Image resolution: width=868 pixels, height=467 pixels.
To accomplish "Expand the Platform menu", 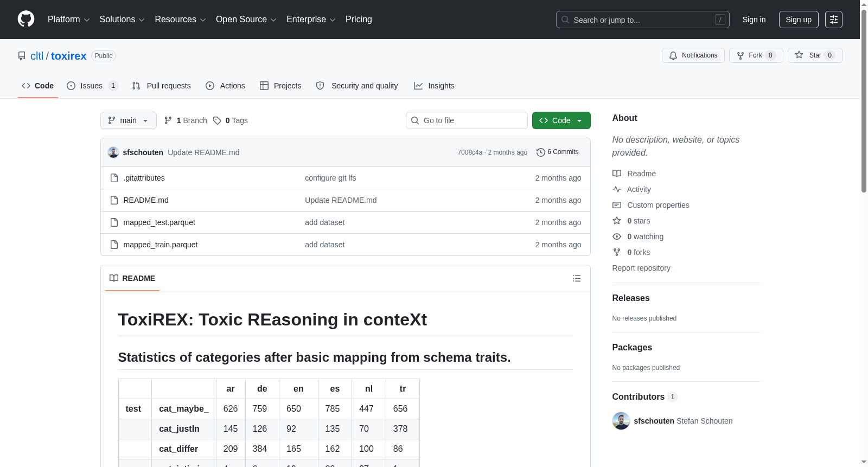I will 69,20.
